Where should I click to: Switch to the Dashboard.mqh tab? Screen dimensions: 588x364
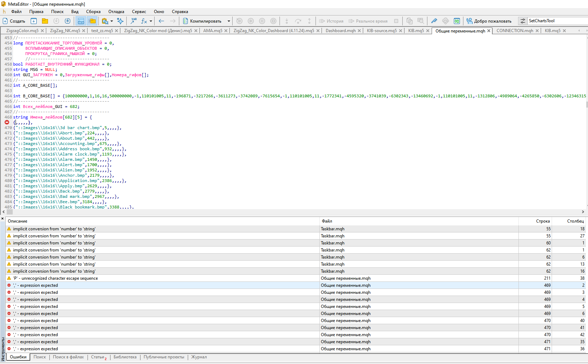coord(340,31)
